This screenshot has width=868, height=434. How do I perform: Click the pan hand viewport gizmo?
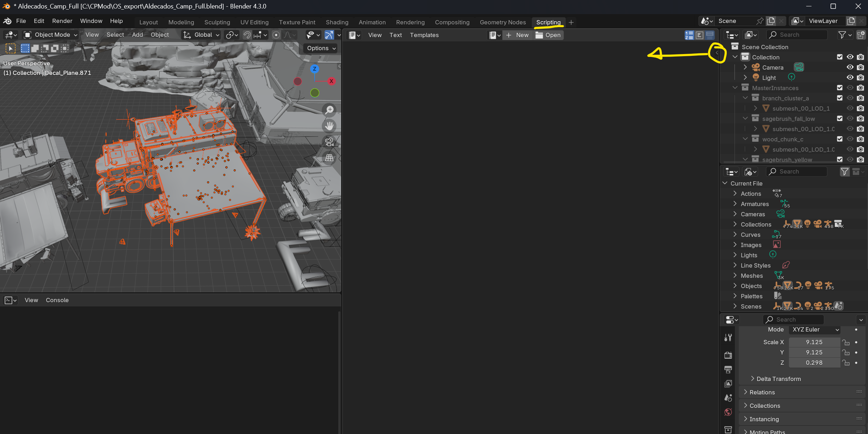coord(329,126)
